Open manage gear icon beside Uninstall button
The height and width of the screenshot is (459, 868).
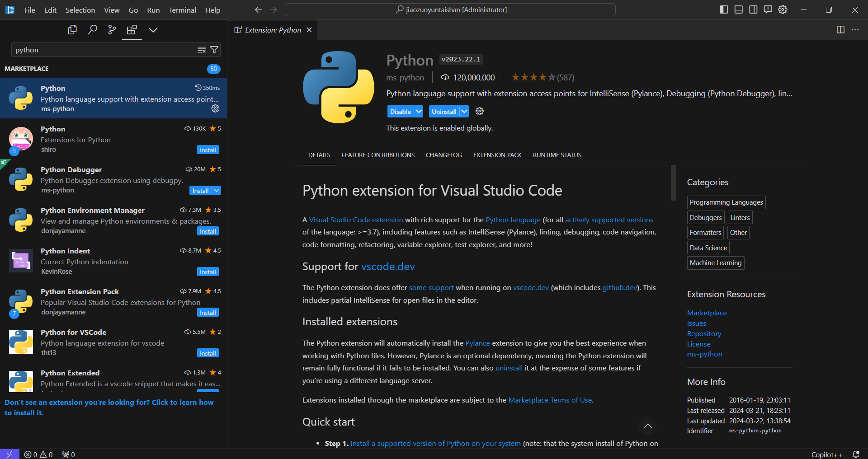(x=480, y=111)
